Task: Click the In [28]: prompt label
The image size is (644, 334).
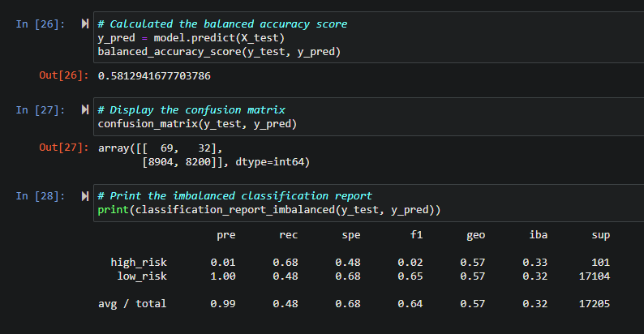Action: pos(41,196)
